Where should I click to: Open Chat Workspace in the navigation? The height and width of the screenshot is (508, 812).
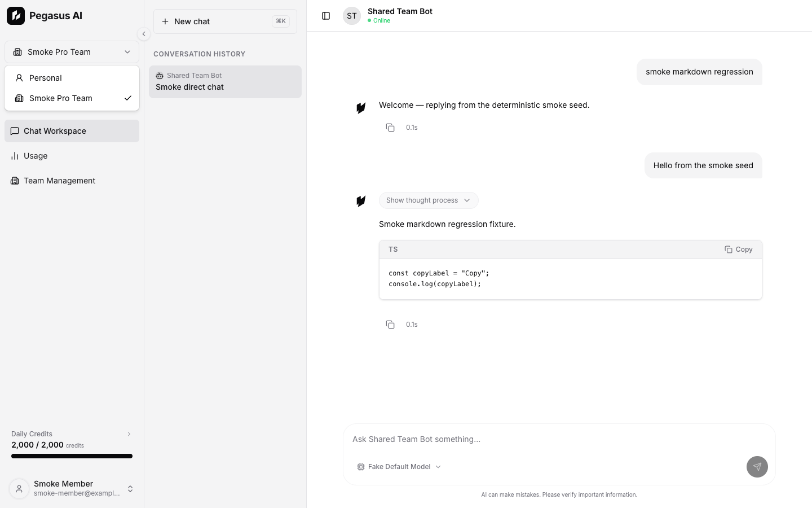point(72,131)
